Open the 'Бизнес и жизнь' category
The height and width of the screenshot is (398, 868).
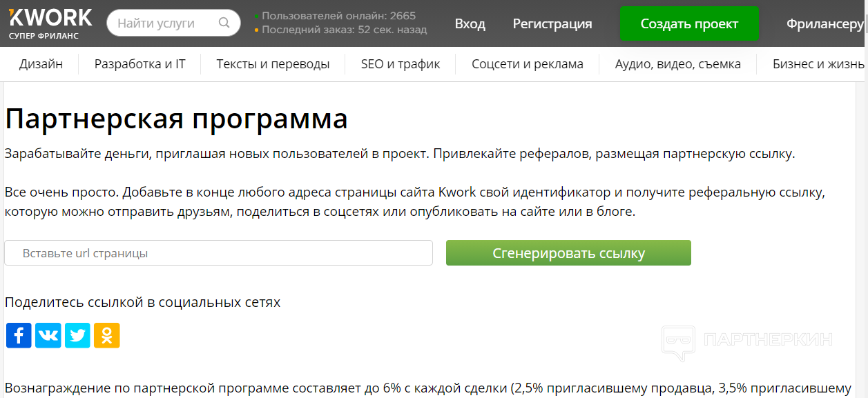click(820, 64)
